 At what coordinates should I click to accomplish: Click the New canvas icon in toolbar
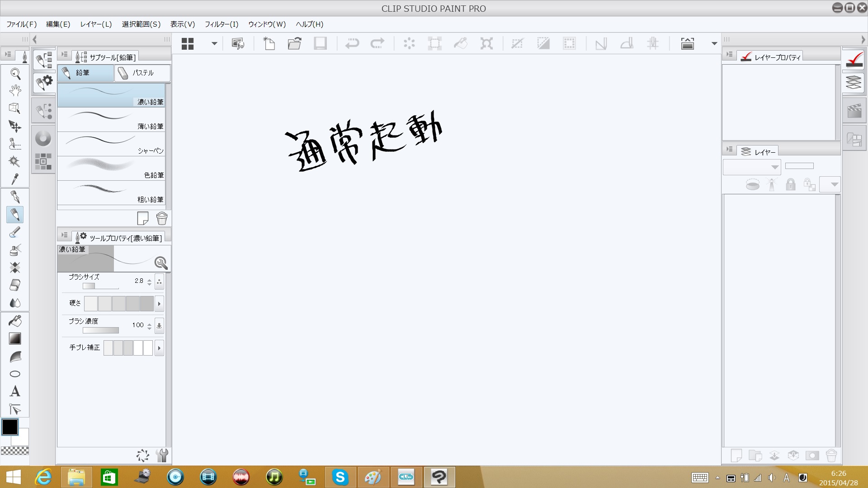(x=269, y=43)
